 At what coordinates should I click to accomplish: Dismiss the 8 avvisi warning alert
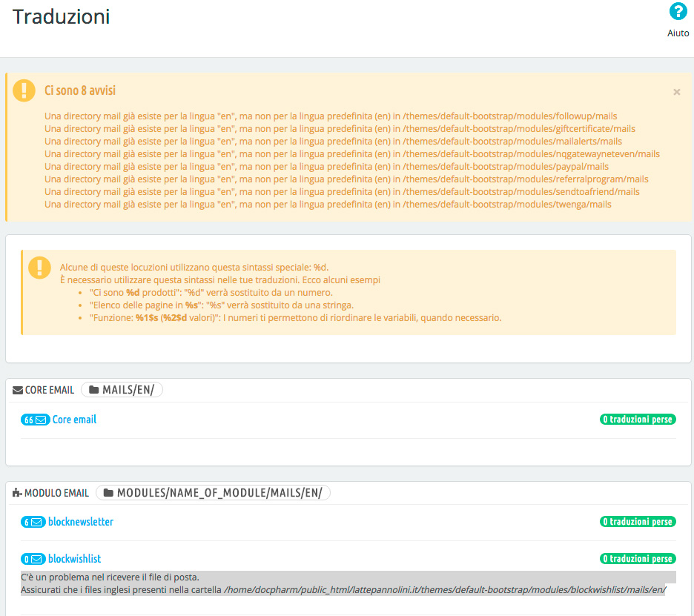click(676, 92)
